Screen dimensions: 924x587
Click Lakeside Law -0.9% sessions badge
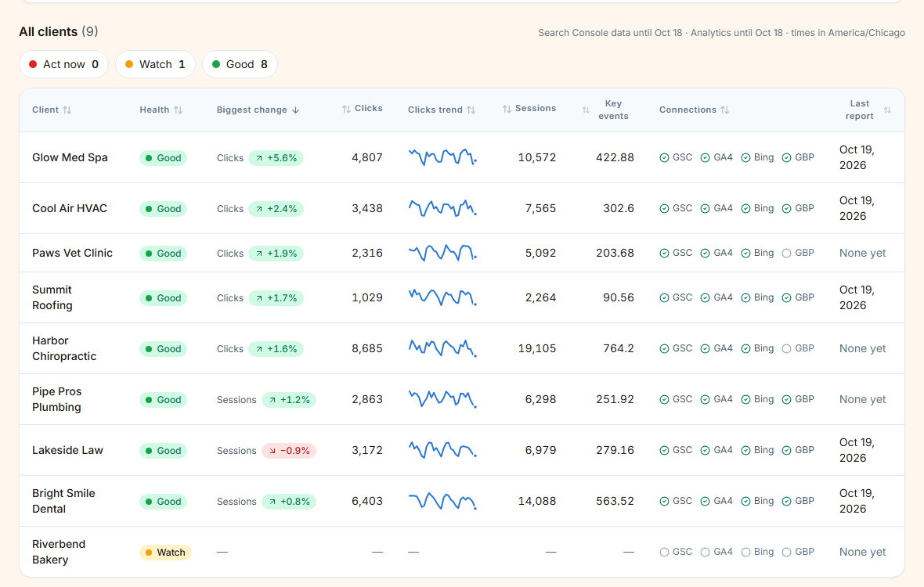coord(289,450)
